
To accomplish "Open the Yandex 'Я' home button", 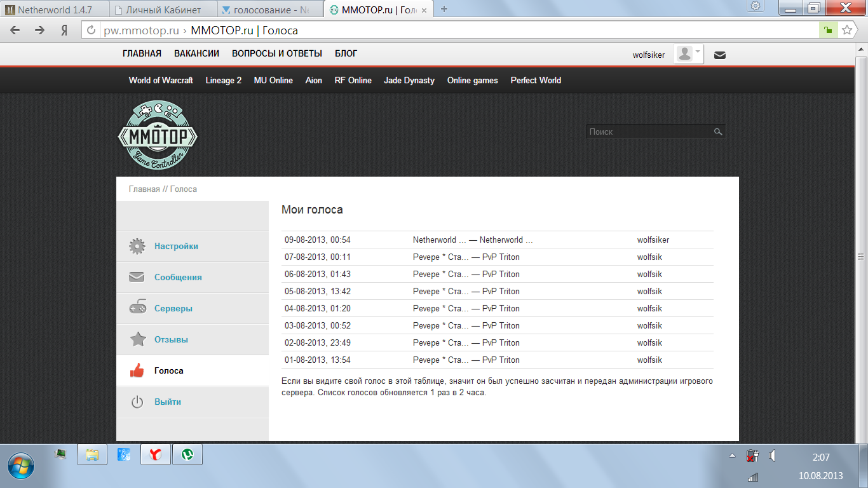I will [64, 30].
